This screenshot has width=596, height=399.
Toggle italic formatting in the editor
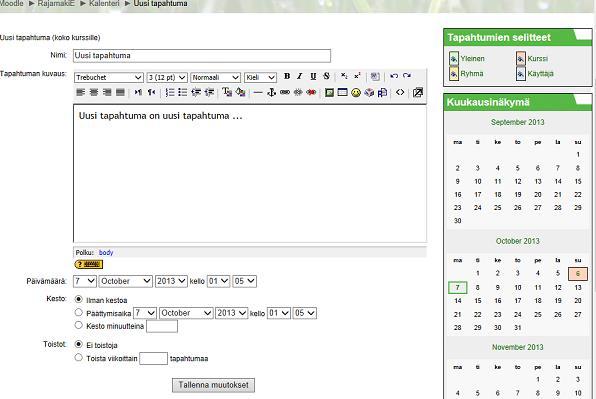pos(300,76)
